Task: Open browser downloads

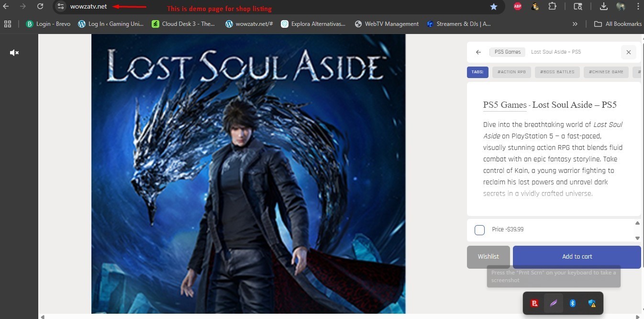Action: click(x=603, y=7)
